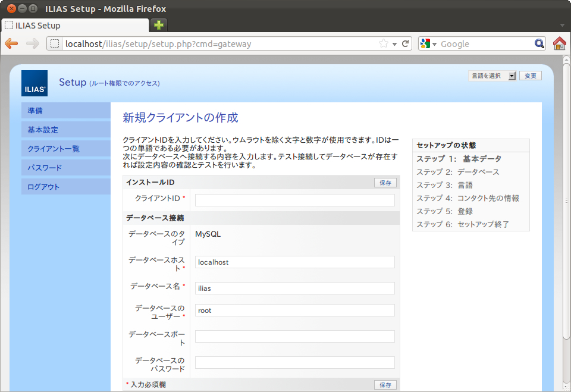571x392 pixels.
Task: Focus the クライアントID input field
Action: pos(294,200)
